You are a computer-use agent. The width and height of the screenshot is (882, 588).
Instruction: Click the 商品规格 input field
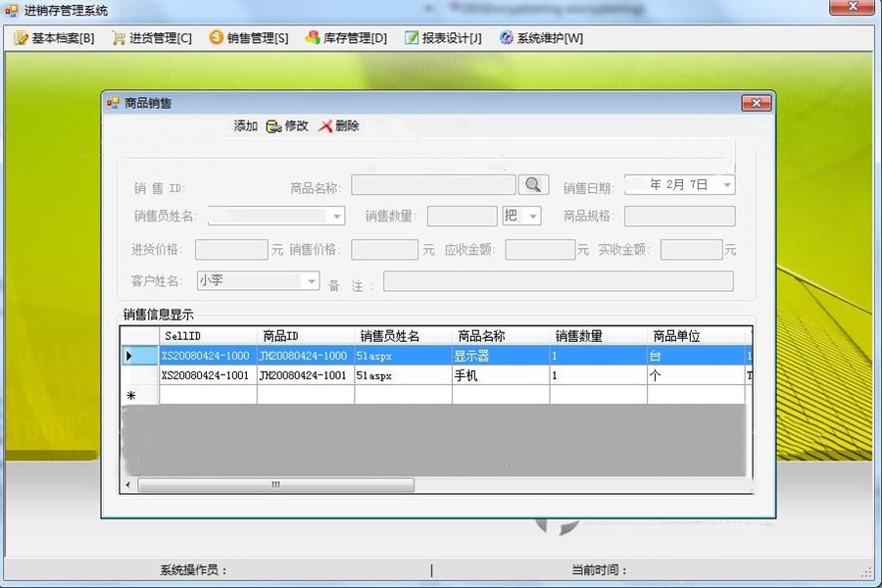tap(679, 216)
